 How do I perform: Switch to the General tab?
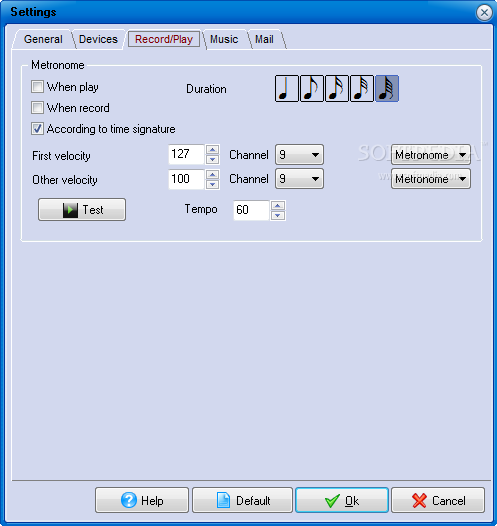point(43,39)
